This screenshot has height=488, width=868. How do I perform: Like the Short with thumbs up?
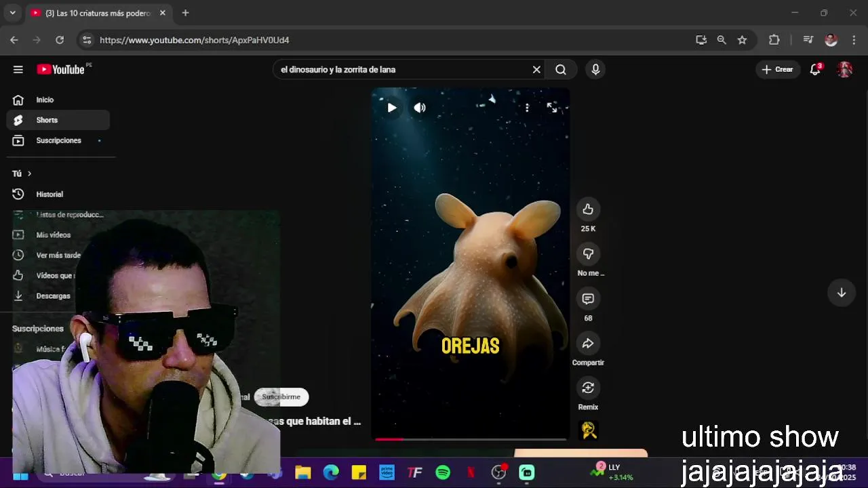pos(588,209)
